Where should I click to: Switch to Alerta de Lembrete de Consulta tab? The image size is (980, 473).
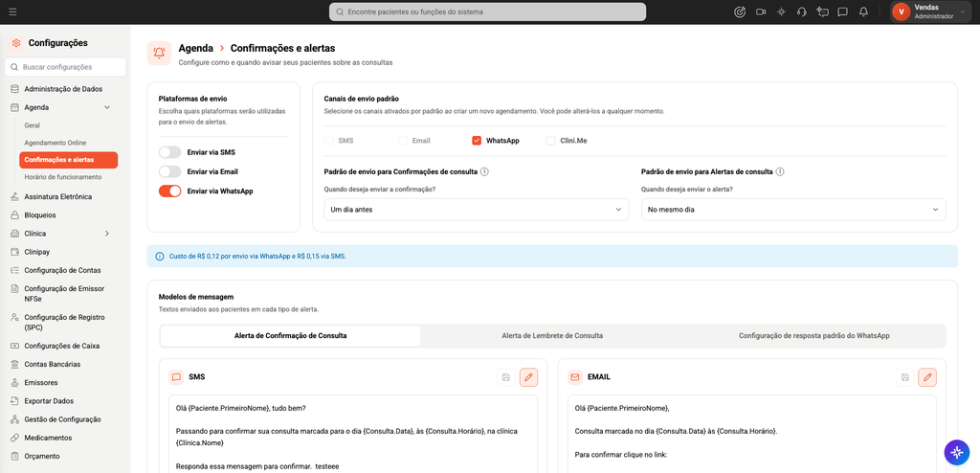(552, 336)
